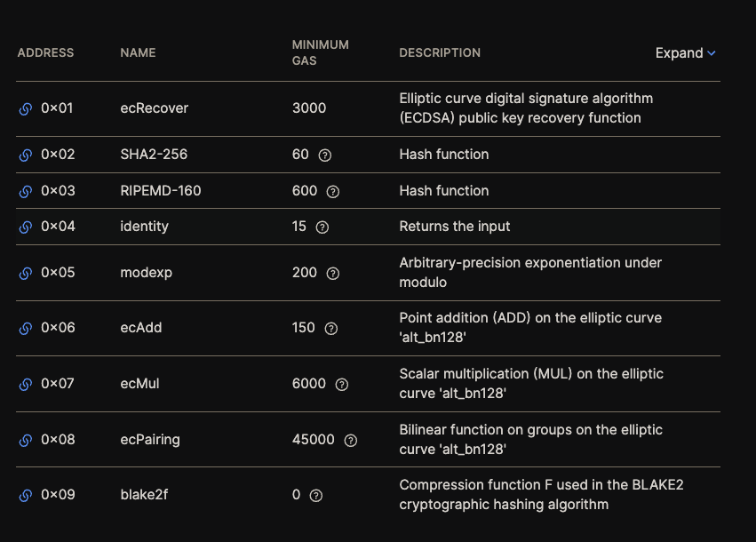This screenshot has width=756, height=542.
Task: Show the gas info tooltip next to 600
Action: tap(333, 192)
